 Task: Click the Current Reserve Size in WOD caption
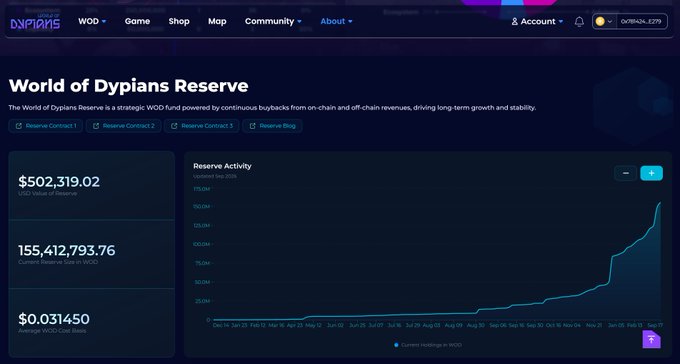coord(58,262)
